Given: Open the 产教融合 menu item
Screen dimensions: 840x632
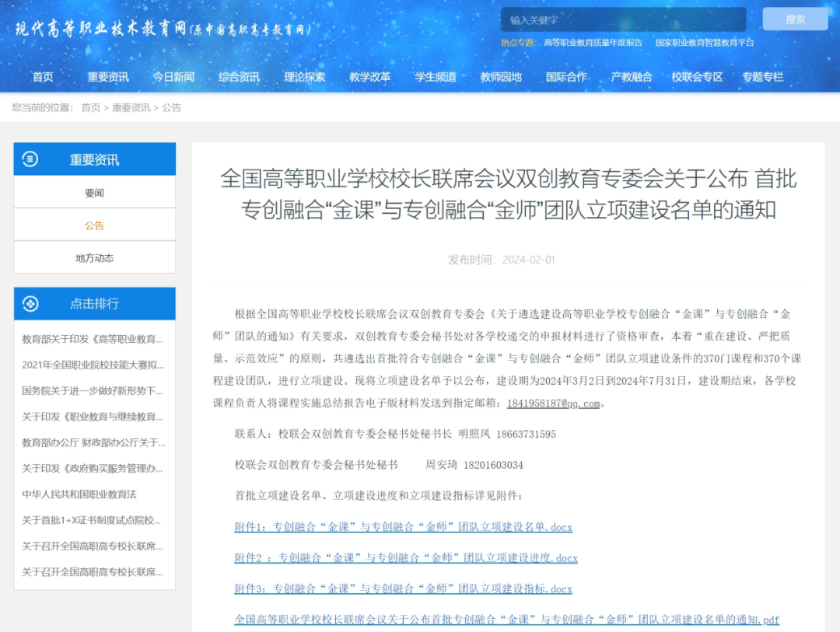Looking at the screenshot, I should (632, 77).
